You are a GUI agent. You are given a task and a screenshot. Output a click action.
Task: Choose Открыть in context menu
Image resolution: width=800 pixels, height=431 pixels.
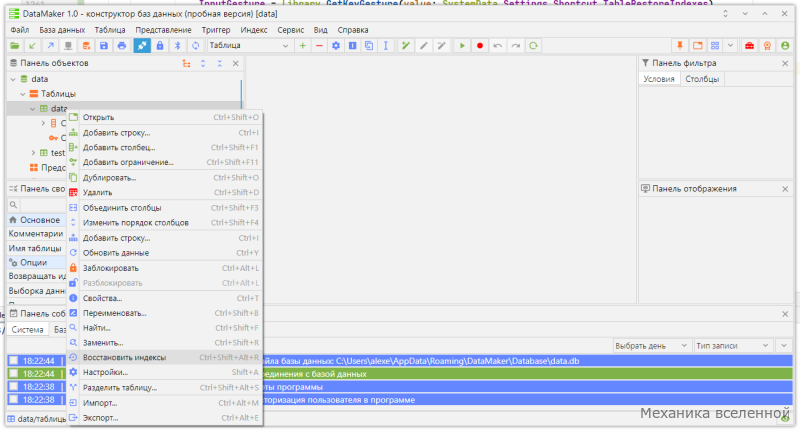[165, 117]
